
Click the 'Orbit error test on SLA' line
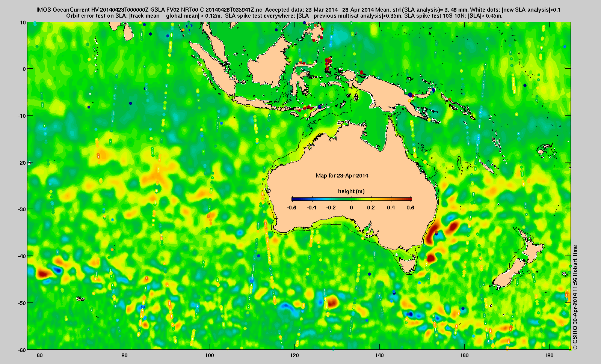284,16
